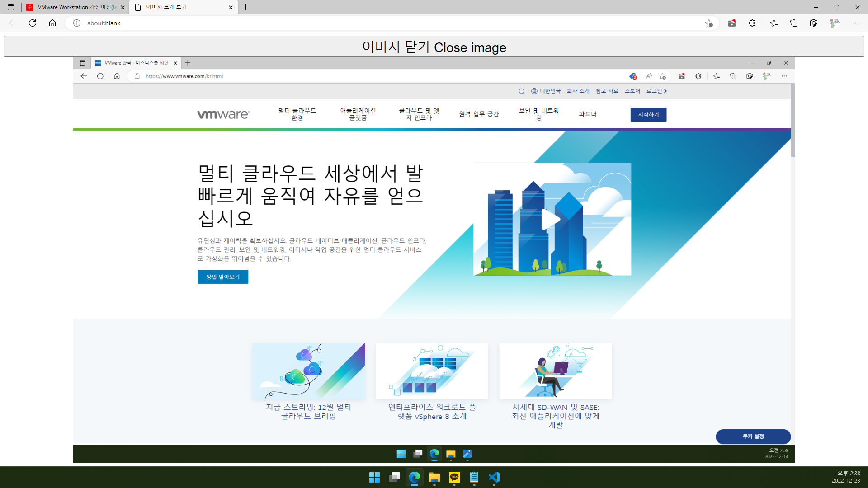Open 대한민국 region selector with globe
The image size is (868, 488).
(x=546, y=91)
